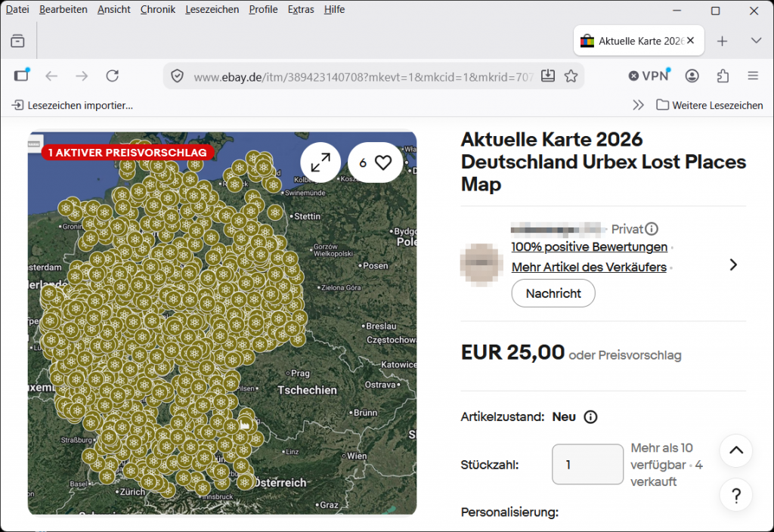The width and height of the screenshot is (774, 532).
Task: Close the Aktuelle Karte 2026 tab
Action: click(x=691, y=41)
